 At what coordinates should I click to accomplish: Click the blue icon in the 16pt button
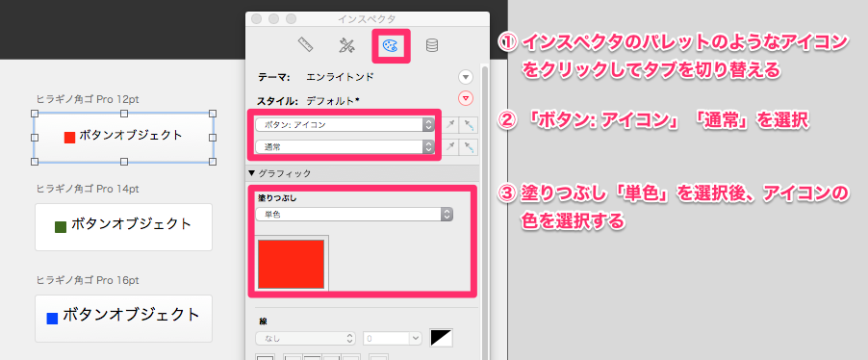pos(52,319)
